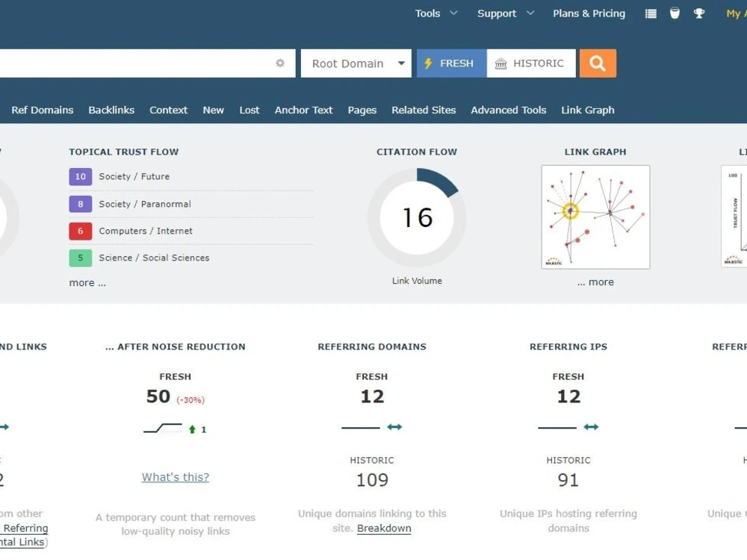Open Plans & Pricing page
The image size is (747, 560).
pos(589,13)
